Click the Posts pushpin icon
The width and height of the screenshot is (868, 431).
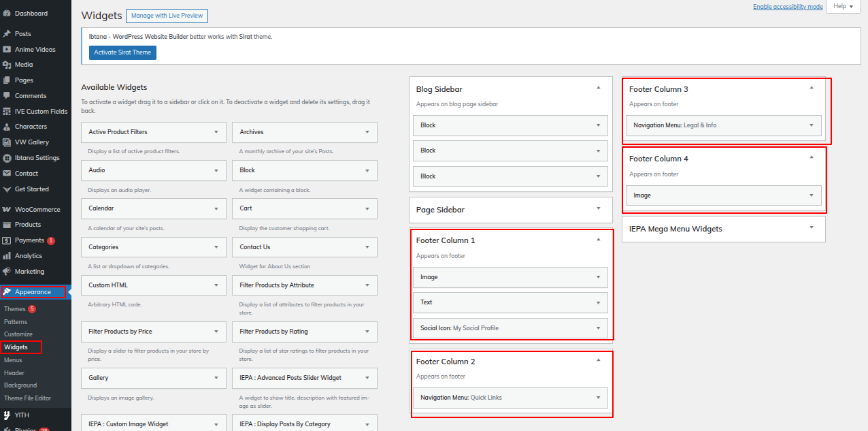pos(7,33)
